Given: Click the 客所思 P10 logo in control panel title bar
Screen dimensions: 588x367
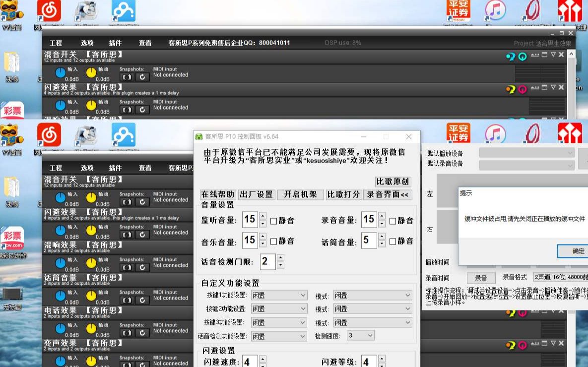Looking at the screenshot, I should (198, 136).
